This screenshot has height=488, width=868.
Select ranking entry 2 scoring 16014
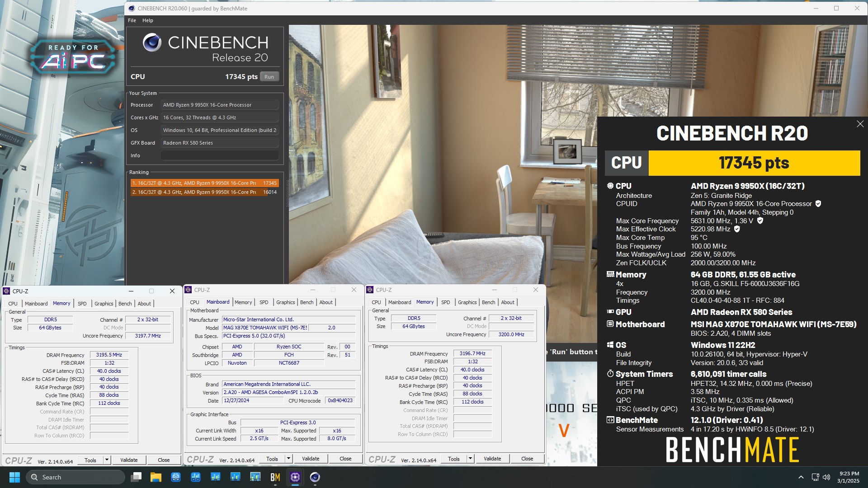point(204,192)
